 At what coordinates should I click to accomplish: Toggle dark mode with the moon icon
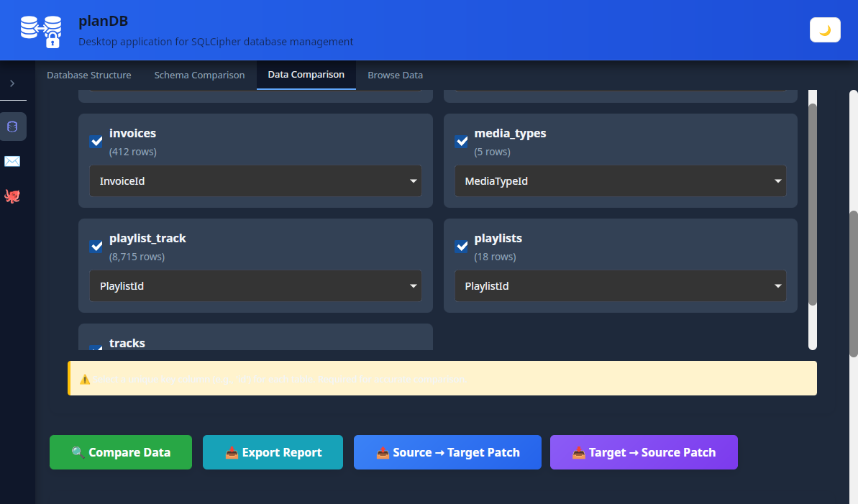pyautogui.click(x=825, y=29)
